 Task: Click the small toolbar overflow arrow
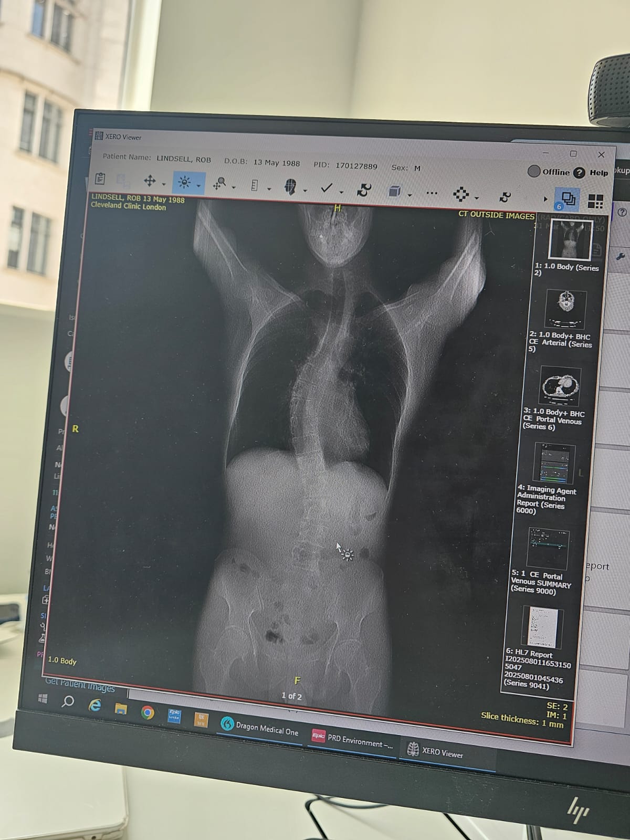[545, 199]
